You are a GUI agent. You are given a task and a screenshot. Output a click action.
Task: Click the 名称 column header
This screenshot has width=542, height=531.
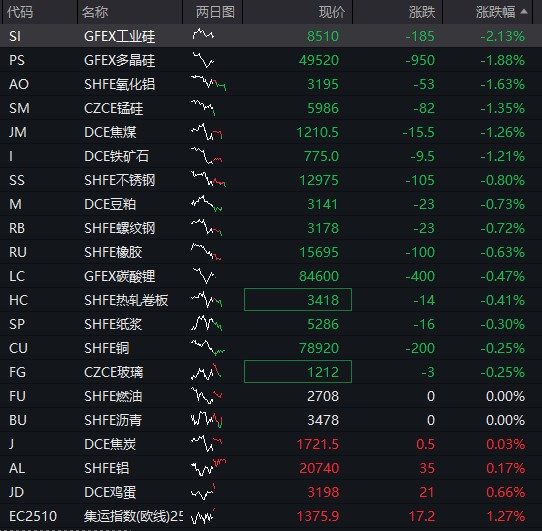(95, 12)
